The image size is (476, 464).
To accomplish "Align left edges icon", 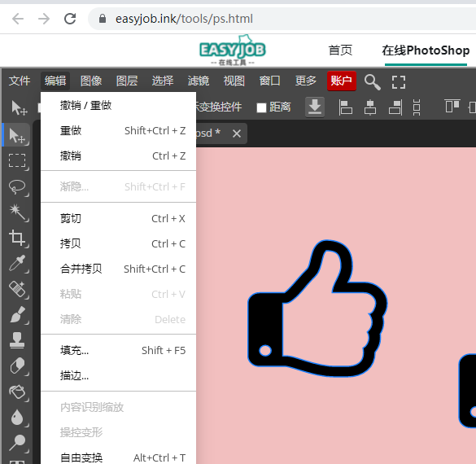I will pos(345,107).
